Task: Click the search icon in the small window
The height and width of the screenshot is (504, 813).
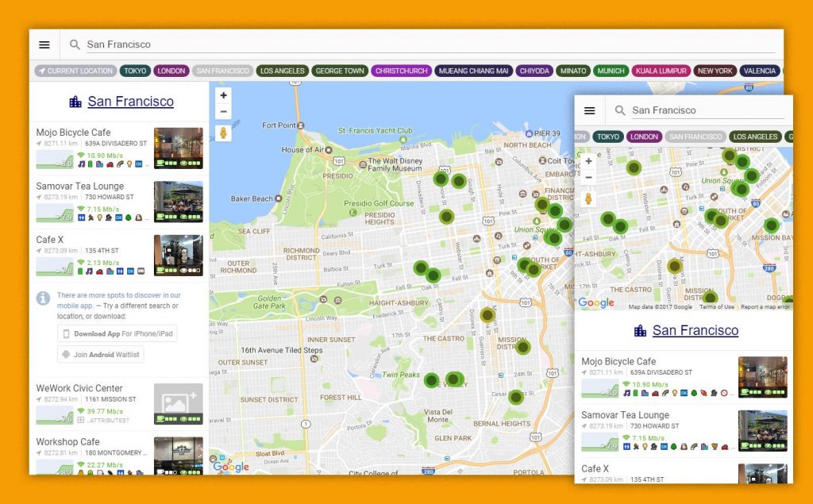Action: (620, 110)
